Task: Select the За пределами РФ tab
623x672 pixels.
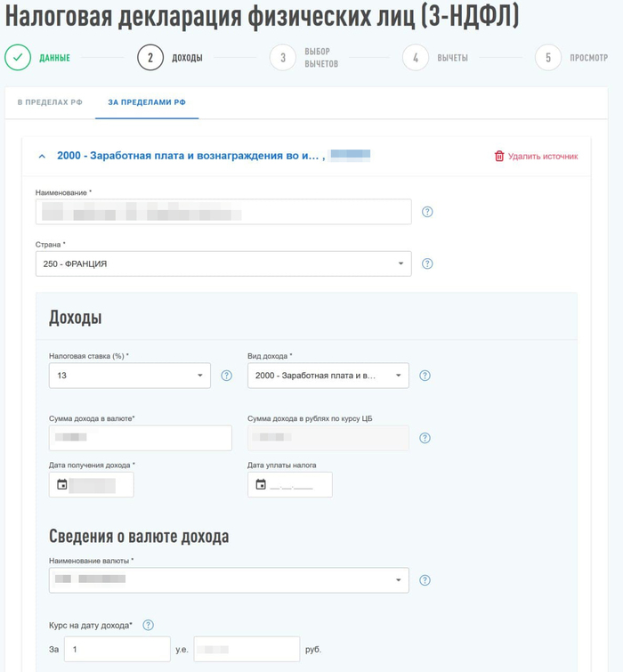Action: click(x=147, y=102)
